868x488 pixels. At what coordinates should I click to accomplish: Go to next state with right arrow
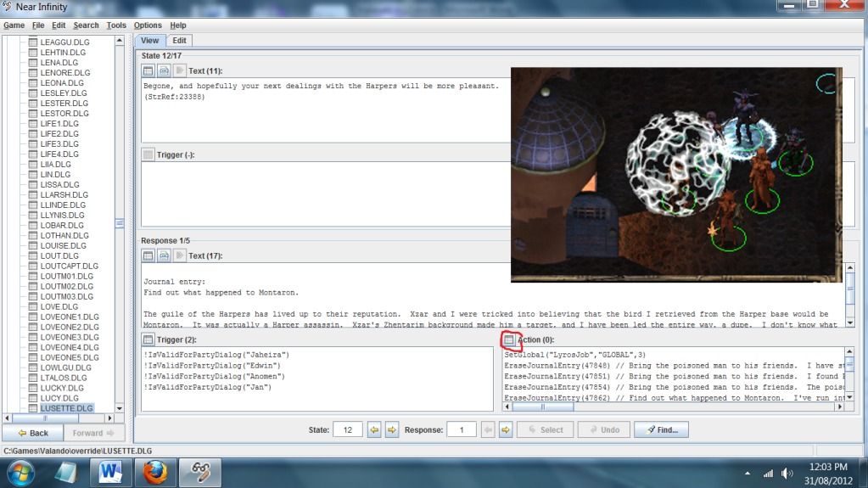(x=392, y=430)
